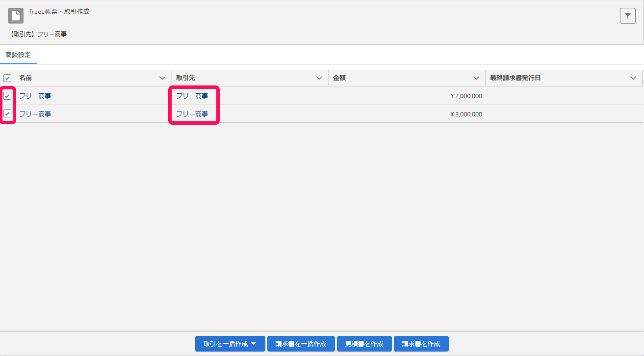Click the 請求書を作成 button
The height and width of the screenshot is (356, 644).
pos(421,344)
